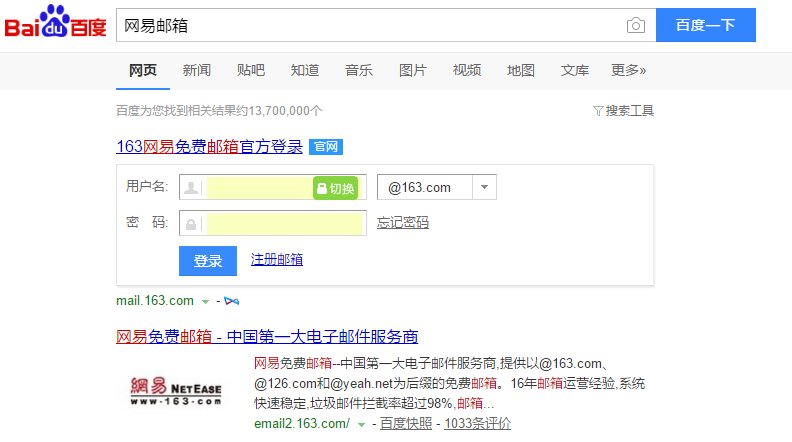This screenshot has width=792, height=442.
Task: Open 网易免费邮箱 - 中国第一大电子邮件服务商 link
Action: point(267,336)
